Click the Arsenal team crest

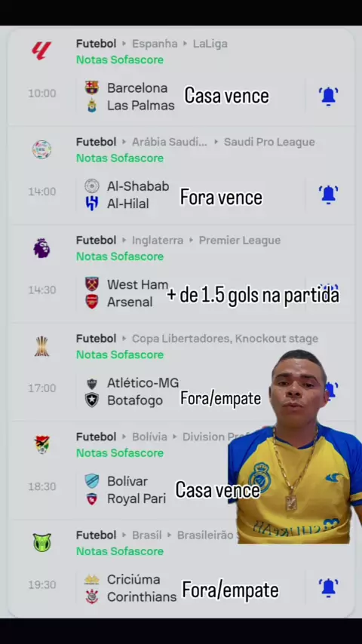(91, 302)
